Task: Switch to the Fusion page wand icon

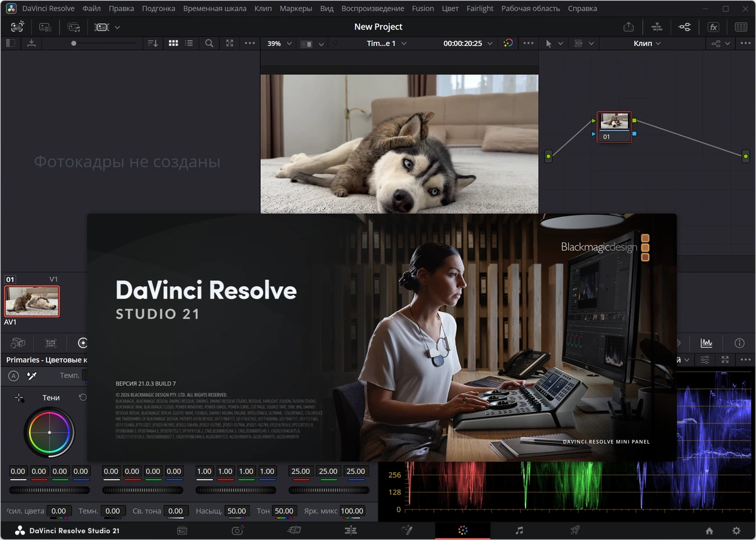Action: (407, 531)
